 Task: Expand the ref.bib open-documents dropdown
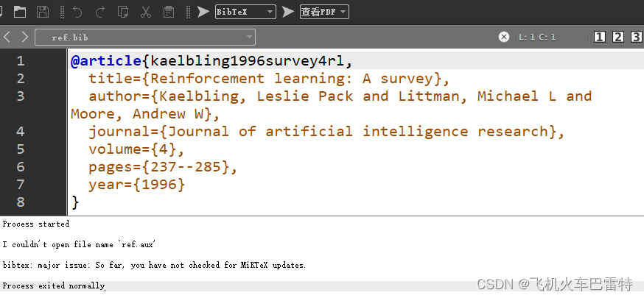(x=250, y=37)
